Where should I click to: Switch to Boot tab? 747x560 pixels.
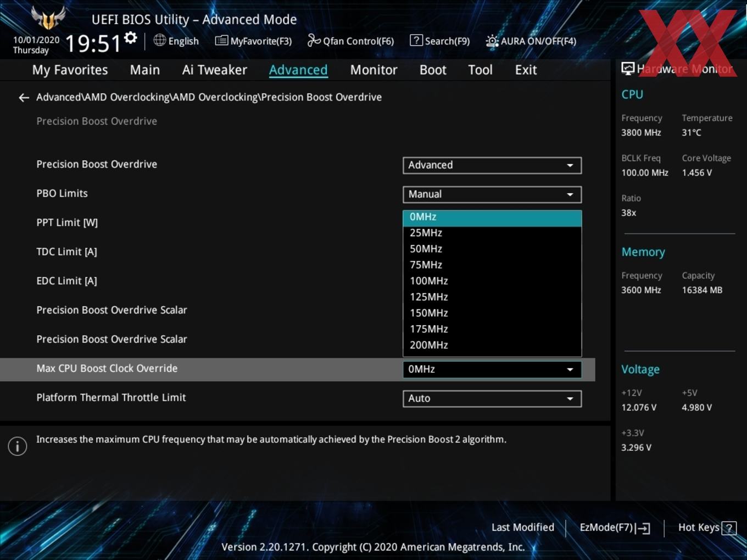coord(433,70)
